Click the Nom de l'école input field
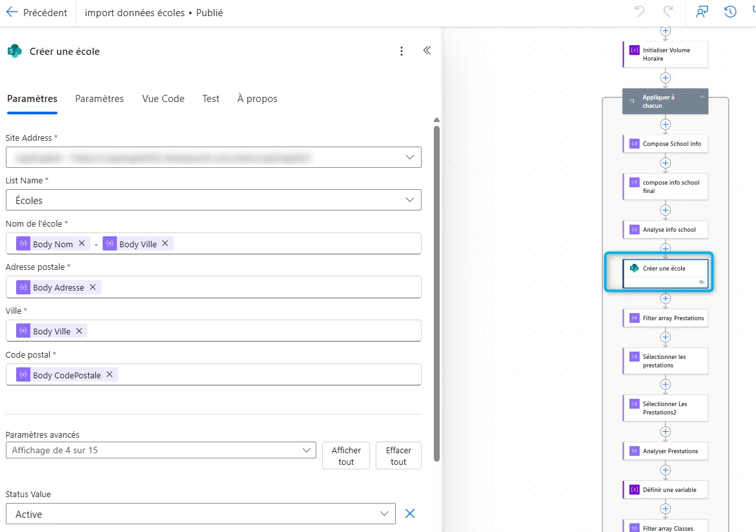Viewport: 756px width, 532px height. [x=214, y=243]
